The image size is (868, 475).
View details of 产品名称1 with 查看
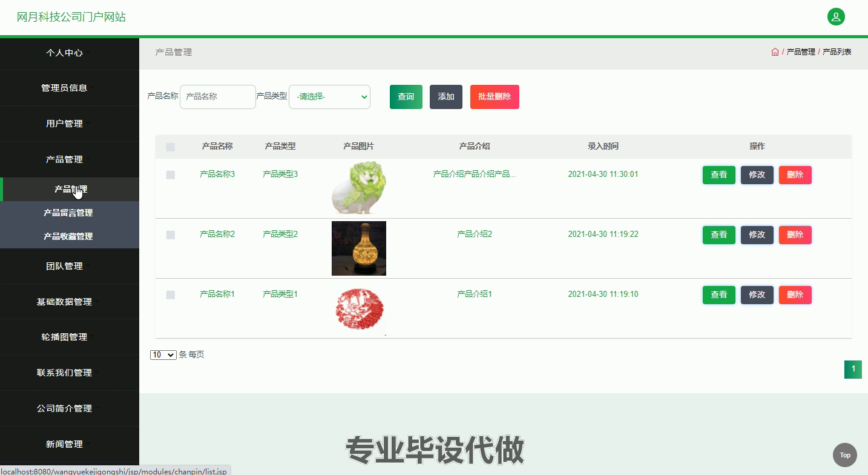pyautogui.click(x=719, y=295)
